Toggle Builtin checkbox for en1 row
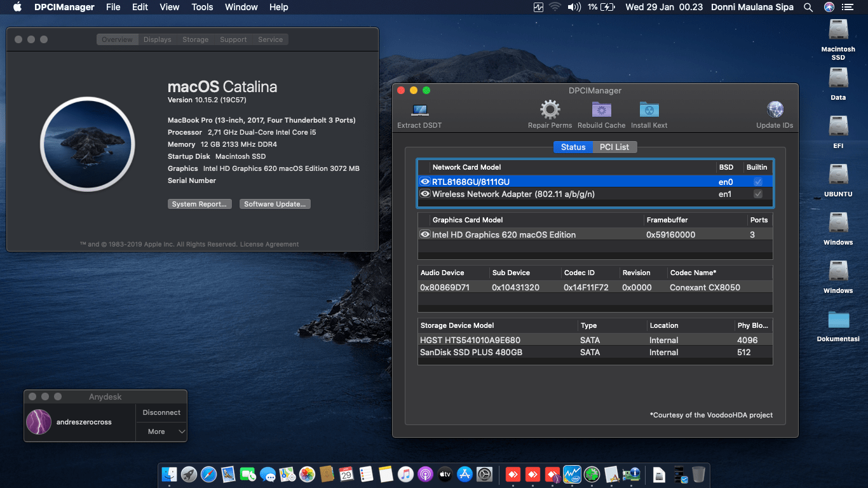 pos(758,194)
